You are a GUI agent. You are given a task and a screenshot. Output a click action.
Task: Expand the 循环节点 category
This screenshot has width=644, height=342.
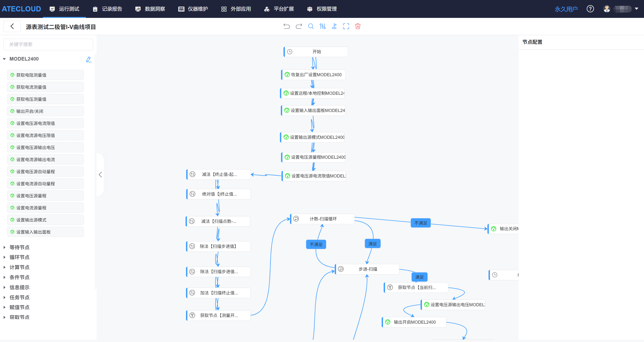[19, 257]
